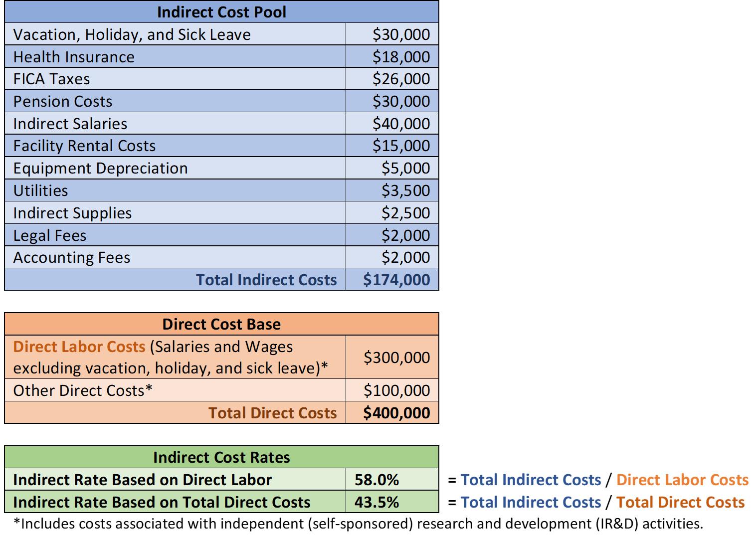
Task: Click the $2,000 Accounting Fees value
Action: coord(392,257)
